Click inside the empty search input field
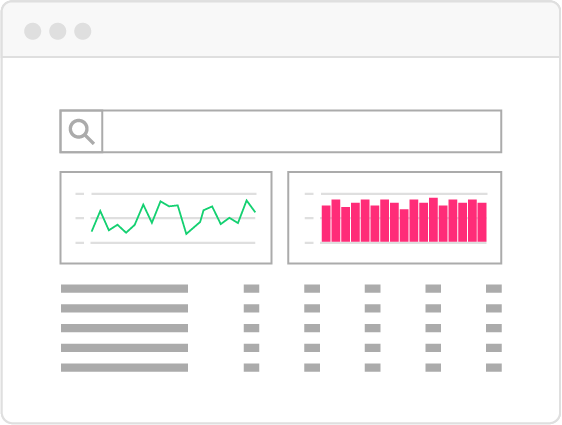Screen dimensions: 562x425 point(302,132)
